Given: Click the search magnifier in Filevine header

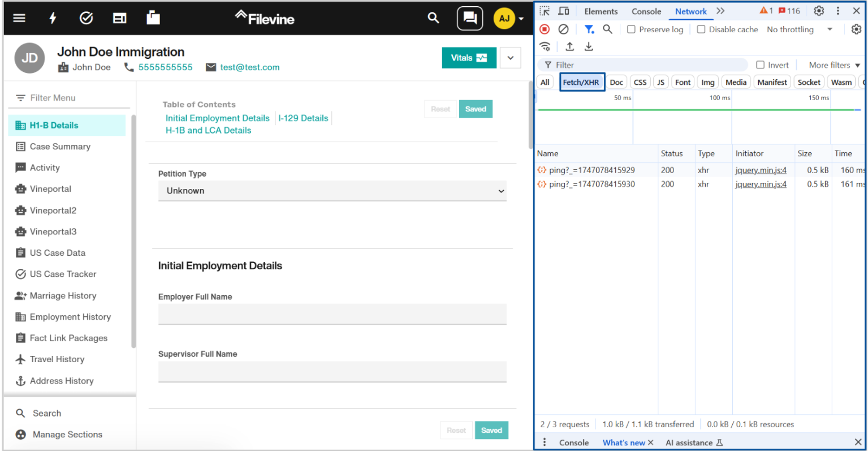Looking at the screenshot, I should 433,18.
